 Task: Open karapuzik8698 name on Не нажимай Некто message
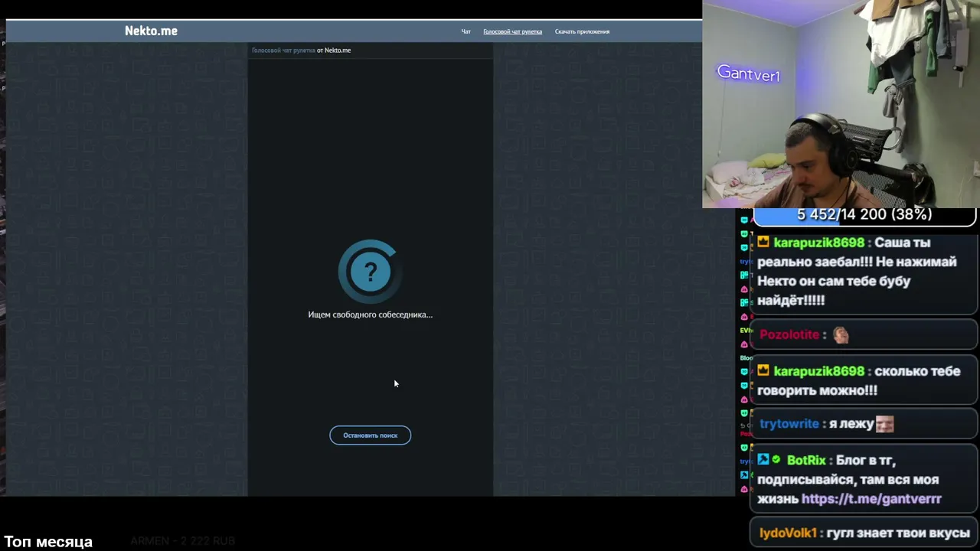[x=818, y=243]
